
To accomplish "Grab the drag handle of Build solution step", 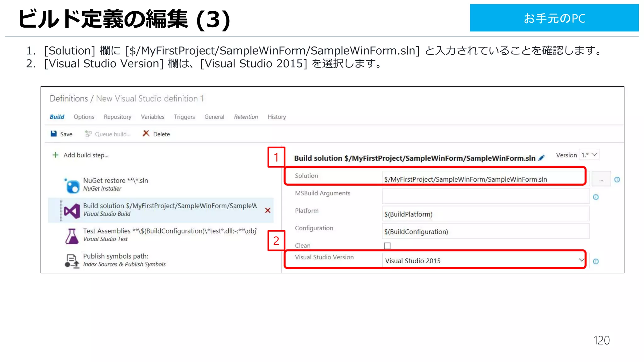I will click(61, 211).
